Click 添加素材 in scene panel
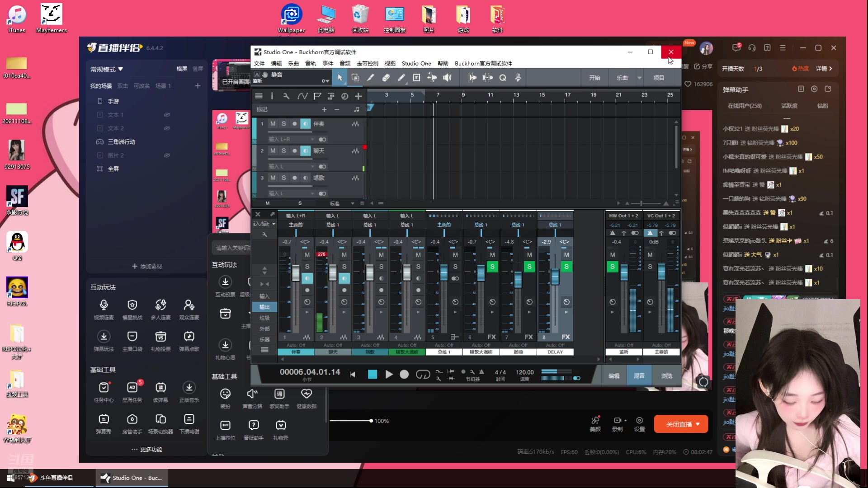The image size is (868, 488). tap(147, 266)
